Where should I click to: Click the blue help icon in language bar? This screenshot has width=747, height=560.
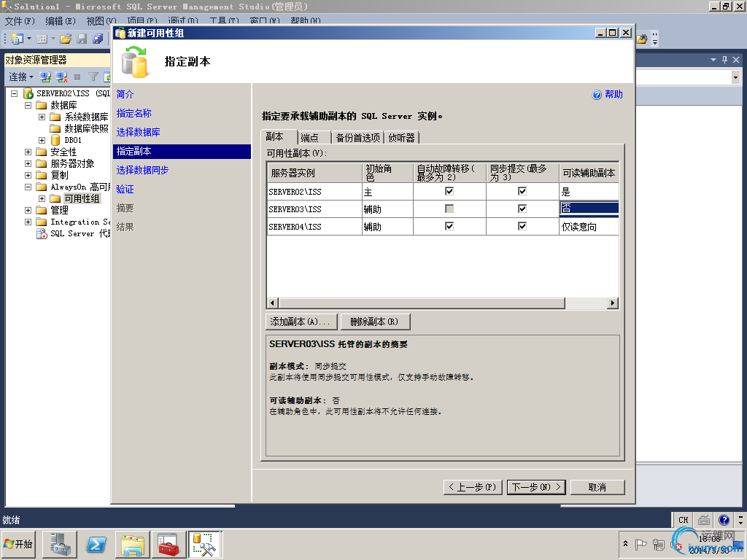pyautogui.click(x=724, y=520)
